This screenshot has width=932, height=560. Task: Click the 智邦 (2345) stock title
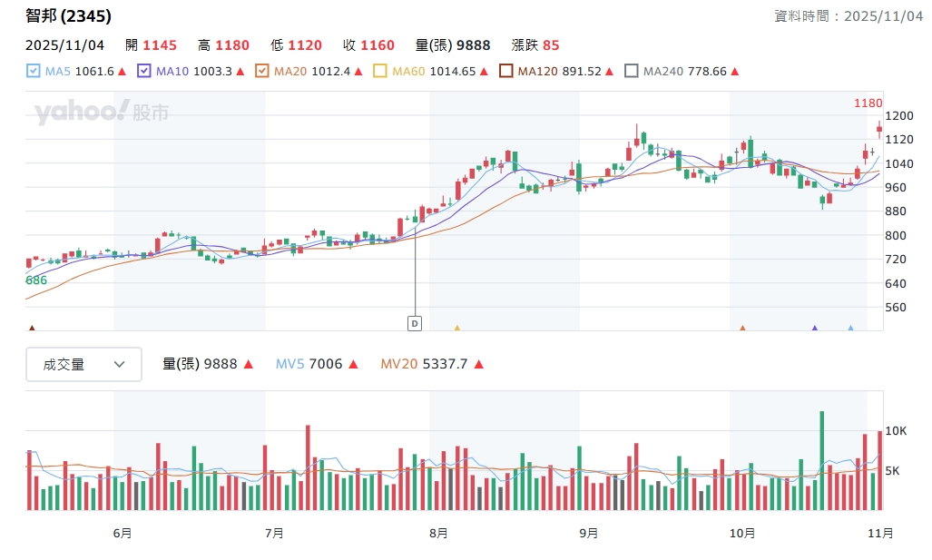[69, 15]
